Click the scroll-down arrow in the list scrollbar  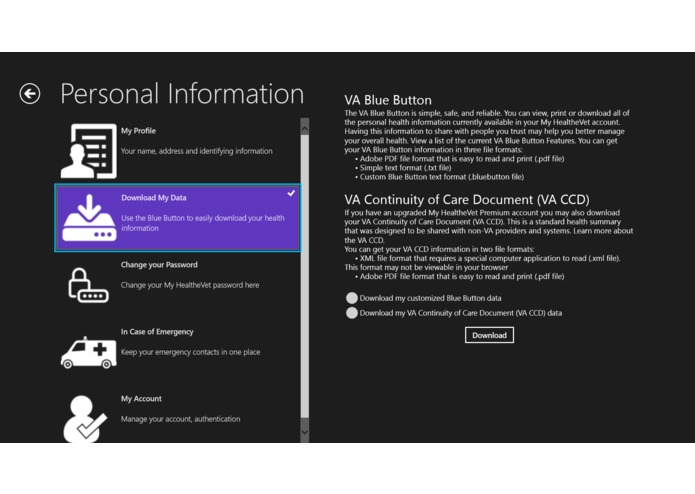tap(305, 432)
